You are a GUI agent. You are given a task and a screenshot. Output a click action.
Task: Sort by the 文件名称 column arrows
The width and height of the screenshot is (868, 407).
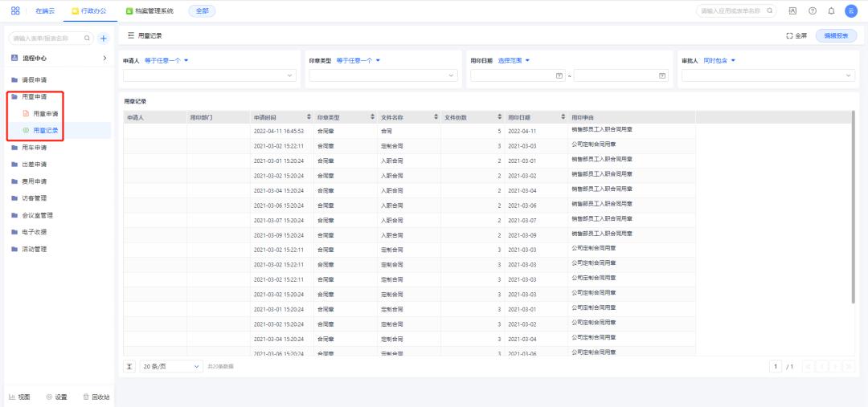point(436,117)
